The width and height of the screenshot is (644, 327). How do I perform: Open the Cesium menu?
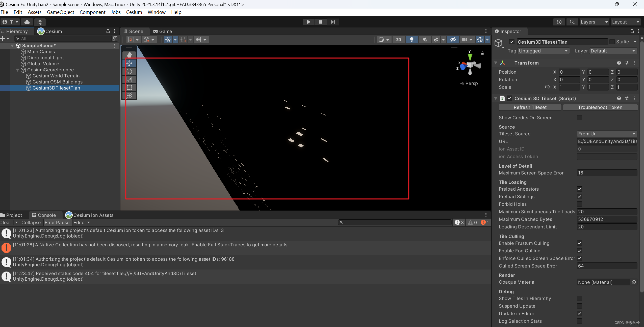[x=134, y=12]
